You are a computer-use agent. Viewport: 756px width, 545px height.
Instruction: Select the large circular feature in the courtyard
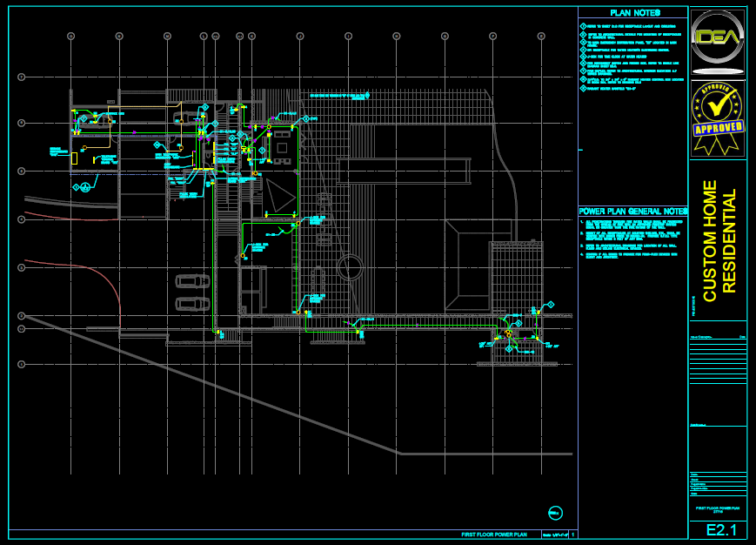click(x=351, y=267)
